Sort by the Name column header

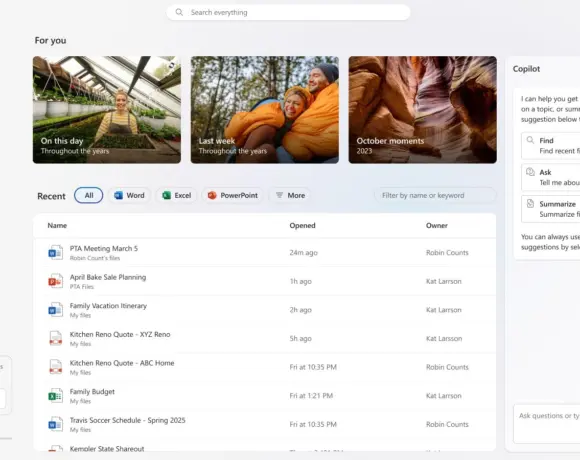(x=57, y=226)
